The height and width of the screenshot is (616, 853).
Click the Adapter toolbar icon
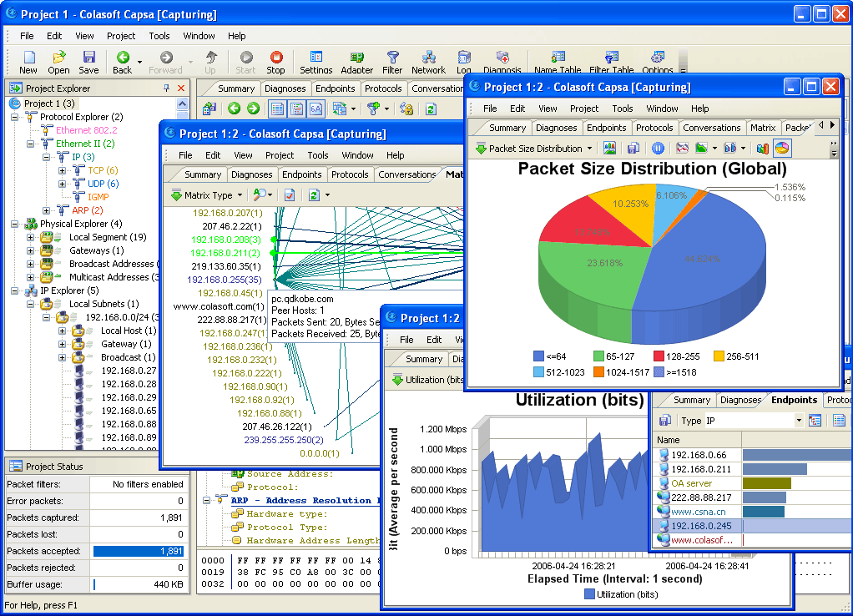point(356,62)
